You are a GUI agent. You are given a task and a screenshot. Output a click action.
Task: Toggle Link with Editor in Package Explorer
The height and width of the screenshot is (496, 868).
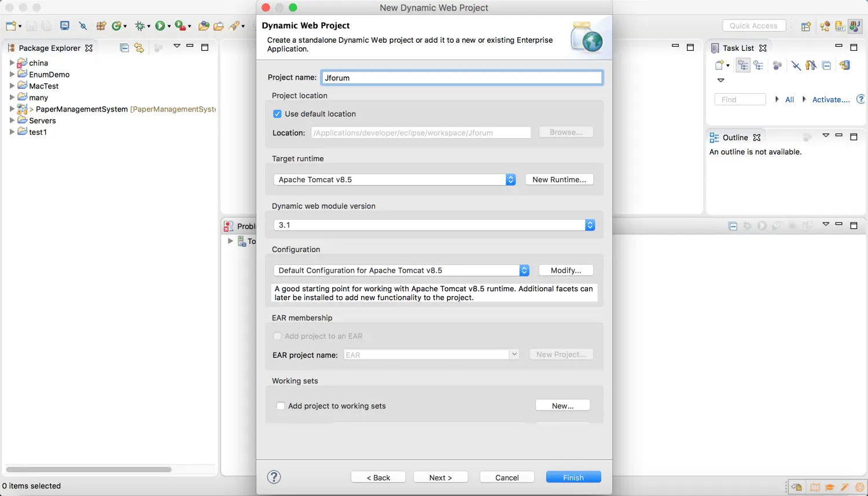click(x=139, y=48)
